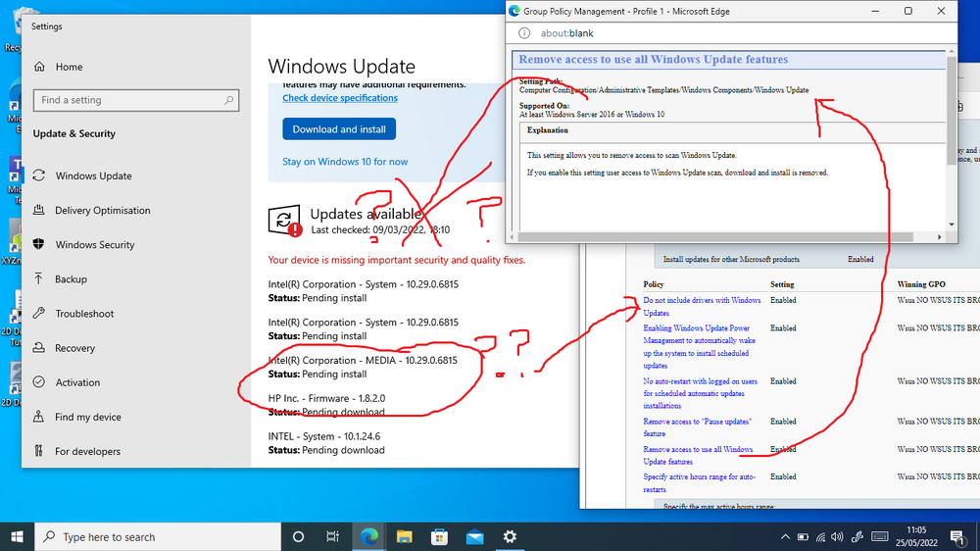Open Windows Security page

94,244
